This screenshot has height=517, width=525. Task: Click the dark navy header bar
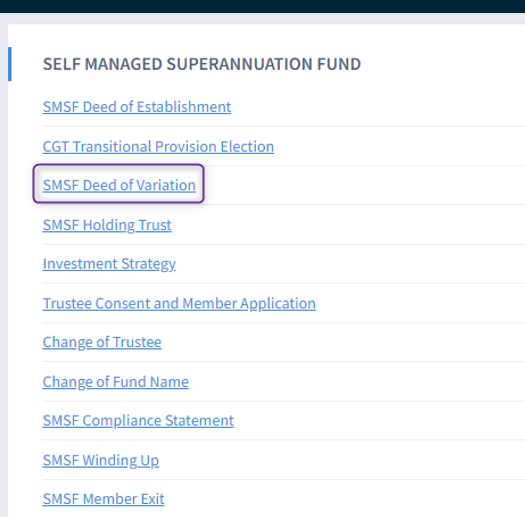(x=262, y=6)
